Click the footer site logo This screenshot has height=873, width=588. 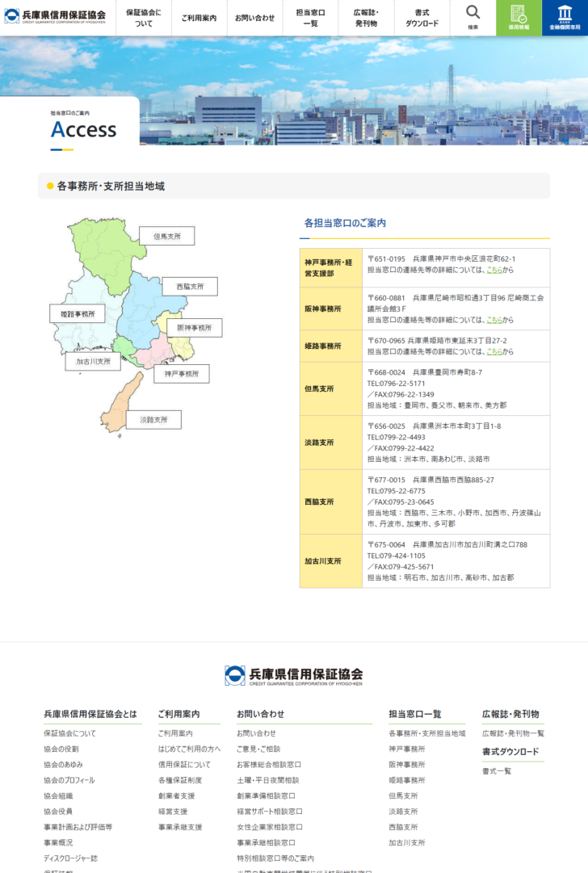(x=294, y=675)
